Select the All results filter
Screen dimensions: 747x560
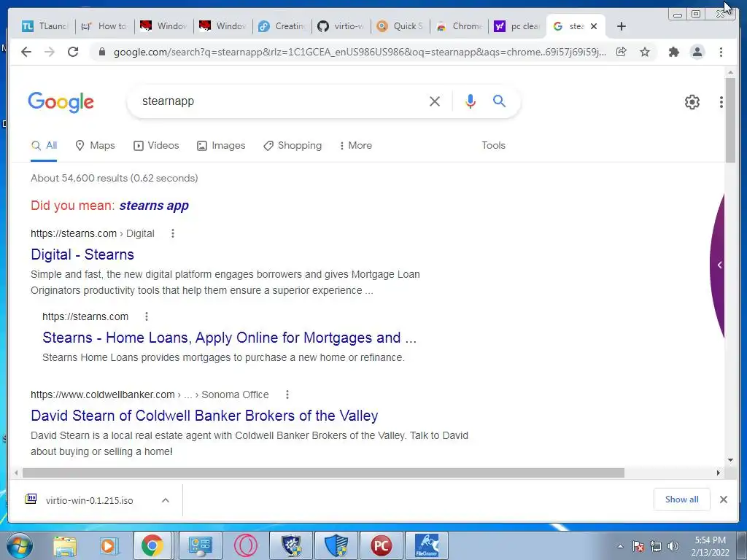[44, 145]
